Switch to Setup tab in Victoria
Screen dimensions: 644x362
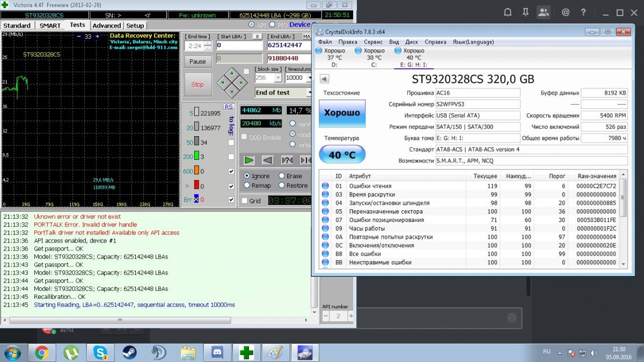(135, 25)
